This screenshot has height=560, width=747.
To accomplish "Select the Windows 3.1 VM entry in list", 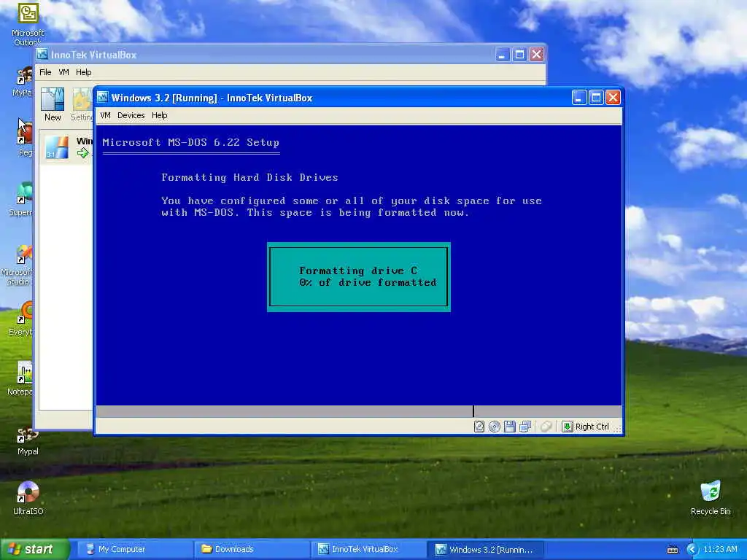I will 66,147.
